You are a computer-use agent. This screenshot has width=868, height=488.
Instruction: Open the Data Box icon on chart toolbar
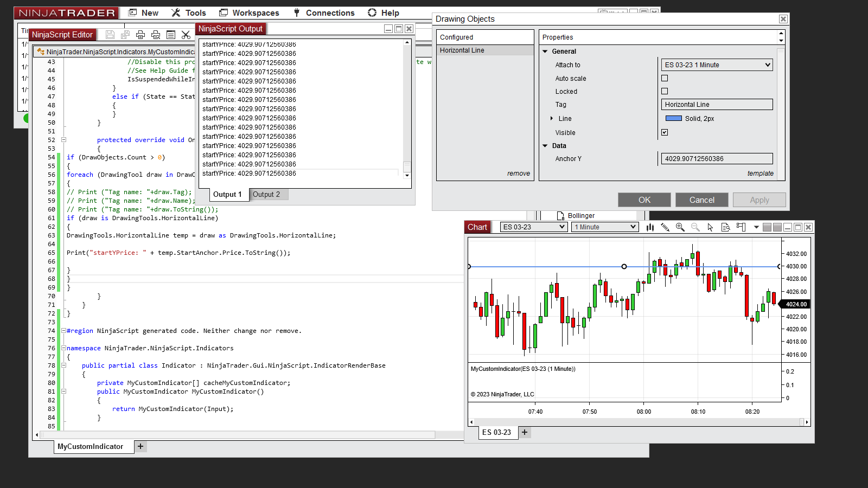tap(726, 227)
